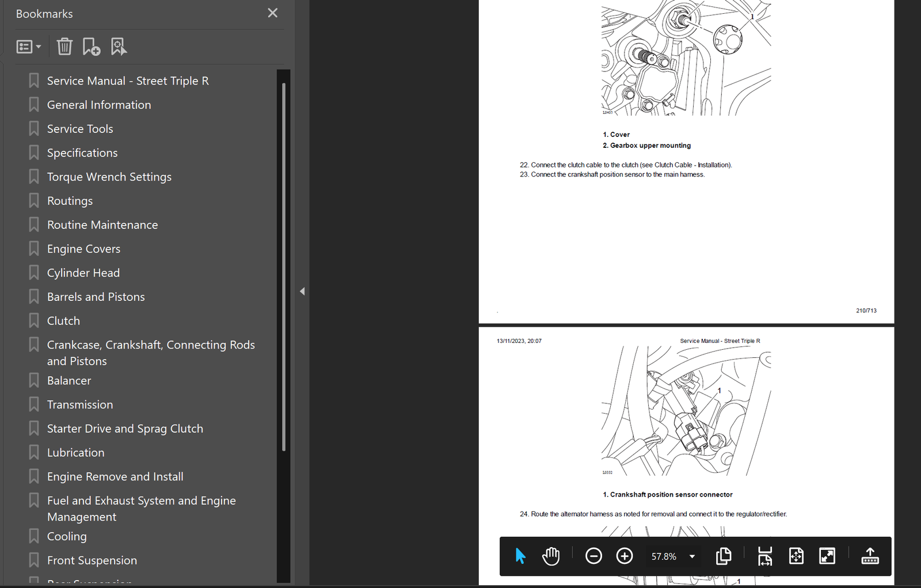This screenshot has height=588, width=921.
Task: Select Torque Wrench Settings bookmark
Action: 109,177
